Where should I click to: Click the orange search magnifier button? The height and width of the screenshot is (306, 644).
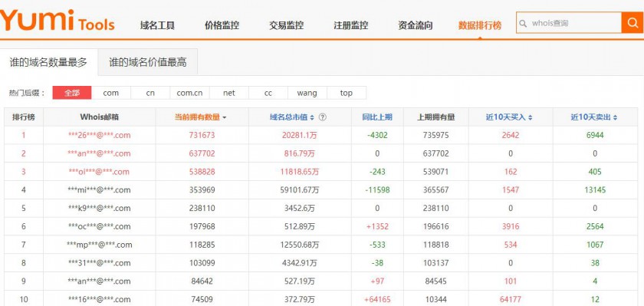[632, 22]
